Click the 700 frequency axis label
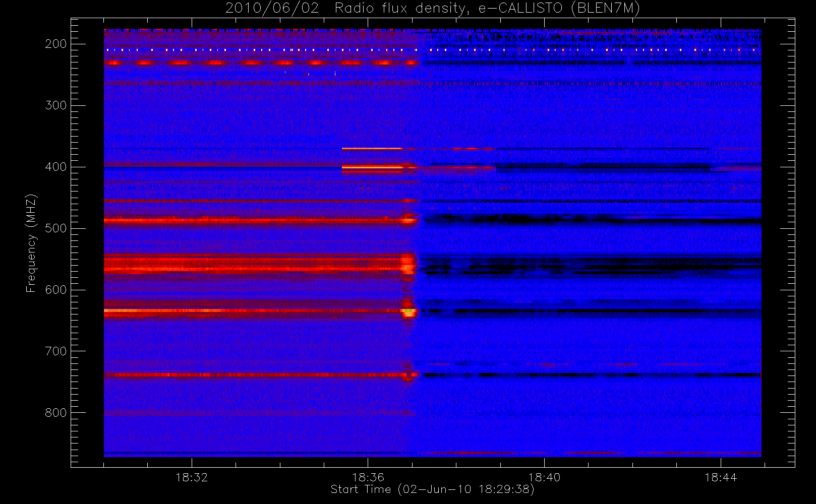The height and width of the screenshot is (504, 816). [x=56, y=351]
